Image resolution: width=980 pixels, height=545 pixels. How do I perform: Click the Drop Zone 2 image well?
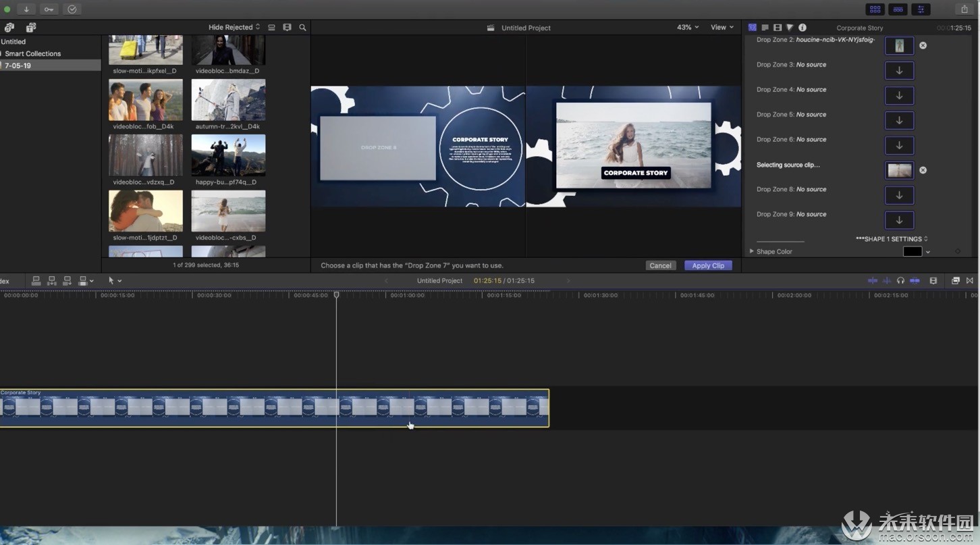click(x=899, y=45)
